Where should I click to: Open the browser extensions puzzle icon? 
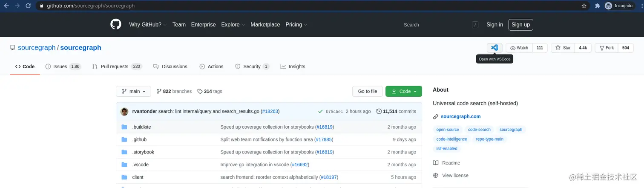(x=597, y=6)
